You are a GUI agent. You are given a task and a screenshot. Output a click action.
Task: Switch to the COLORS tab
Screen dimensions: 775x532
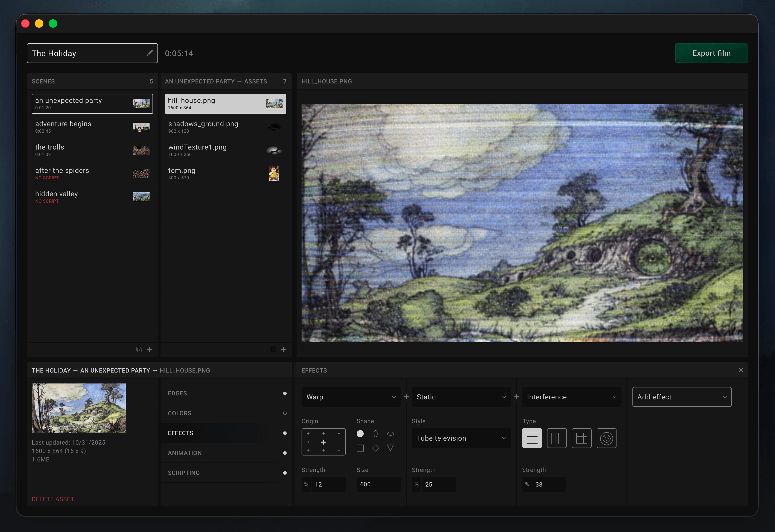tap(179, 413)
